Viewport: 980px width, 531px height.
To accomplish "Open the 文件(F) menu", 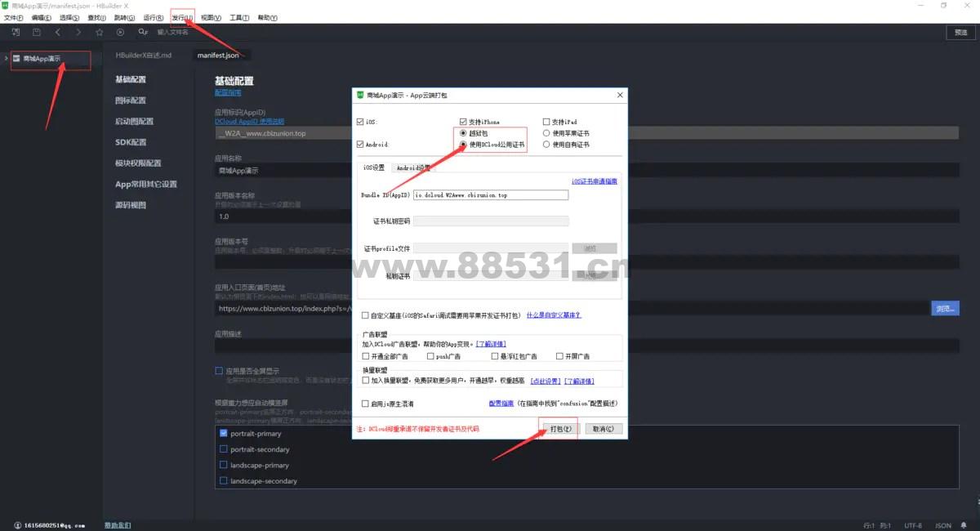I will 15,17.
